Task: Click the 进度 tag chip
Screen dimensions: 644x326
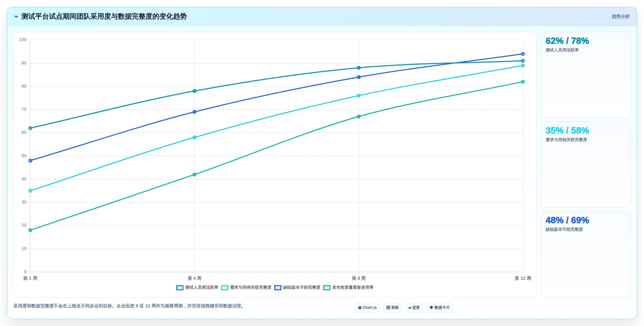Action: click(414, 308)
